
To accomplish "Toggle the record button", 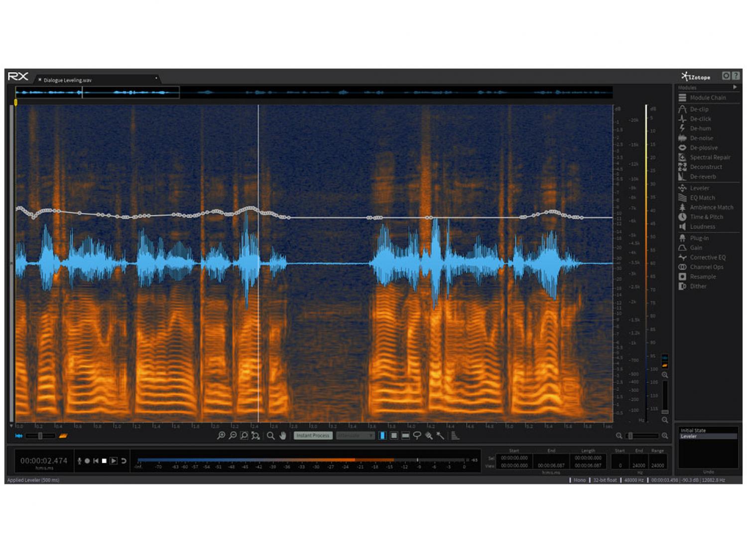I will click(87, 461).
